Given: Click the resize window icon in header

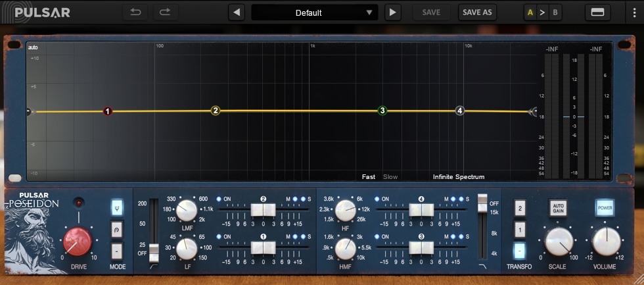Looking at the screenshot, I should pyautogui.click(x=597, y=13).
